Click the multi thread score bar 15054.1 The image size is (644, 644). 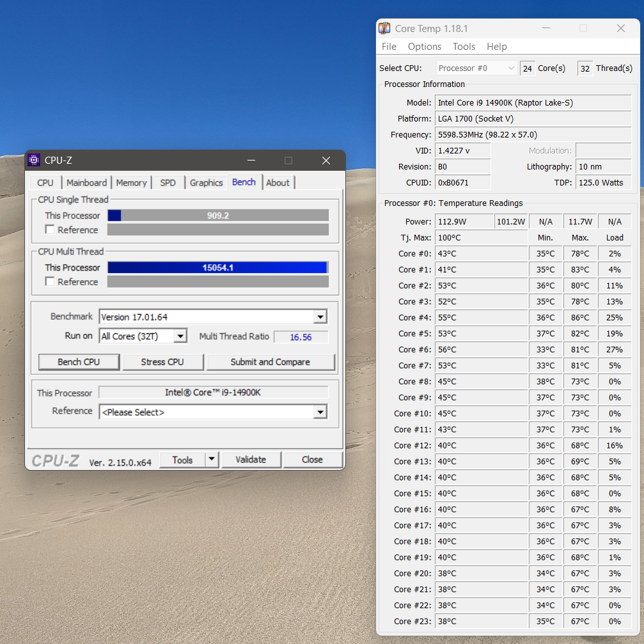click(x=218, y=268)
